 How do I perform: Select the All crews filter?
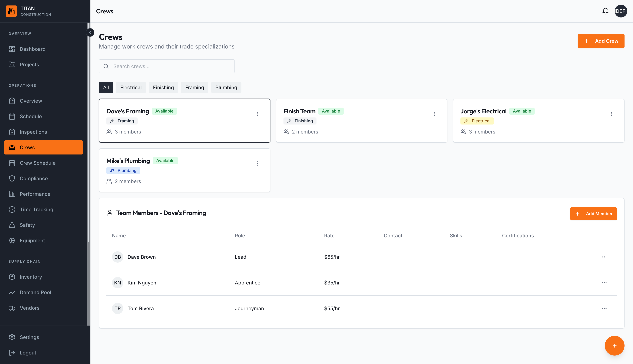pos(106,87)
